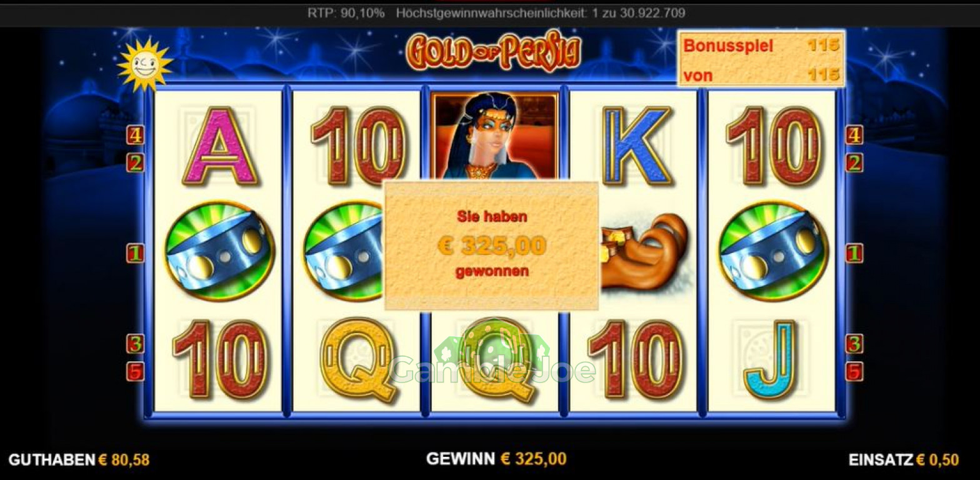Click the Guthaben € 80,58 balance display

79,460
